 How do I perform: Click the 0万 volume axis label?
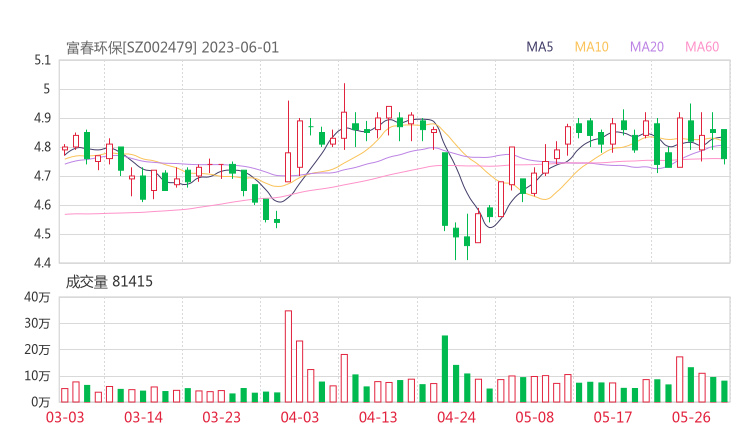click(x=40, y=402)
